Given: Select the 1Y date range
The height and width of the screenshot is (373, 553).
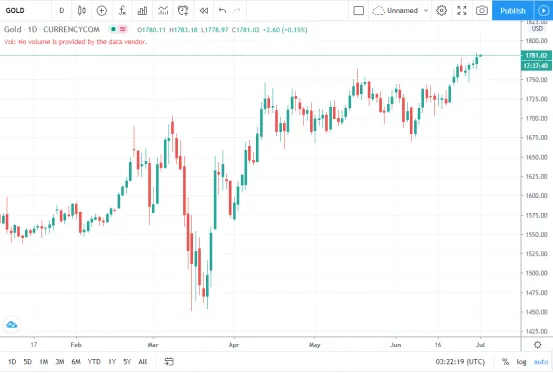Looking at the screenshot, I should [x=112, y=362].
